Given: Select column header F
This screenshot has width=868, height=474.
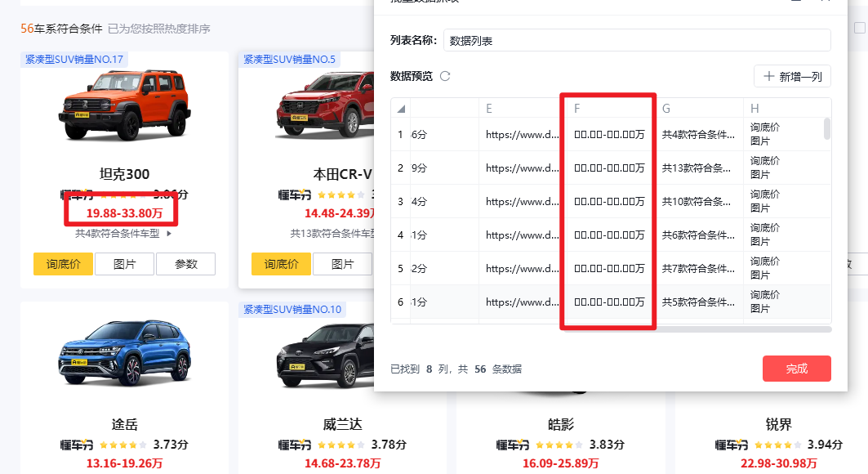Looking at the screenshot, I should click(x=576, y=109).
